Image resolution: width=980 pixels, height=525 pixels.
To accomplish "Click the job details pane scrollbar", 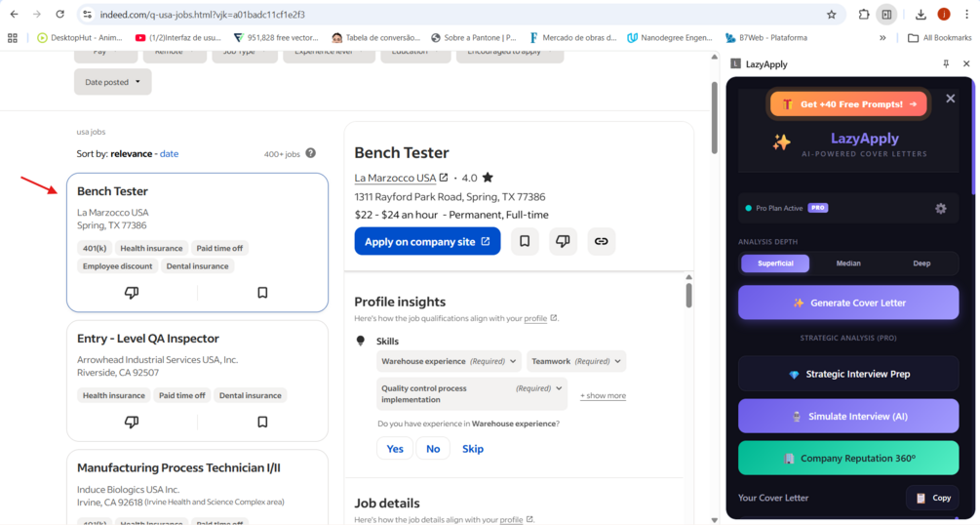I will coord(688,295).
